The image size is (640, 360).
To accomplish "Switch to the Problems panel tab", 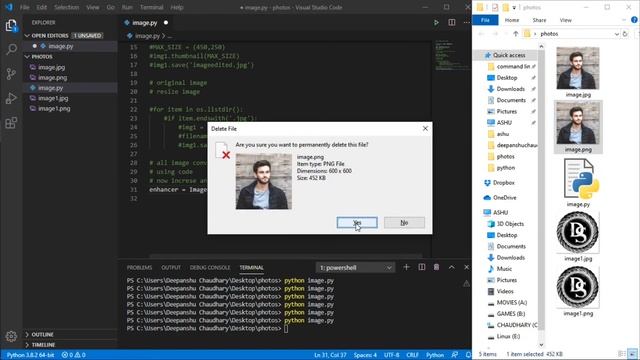I will click(139, 267).
